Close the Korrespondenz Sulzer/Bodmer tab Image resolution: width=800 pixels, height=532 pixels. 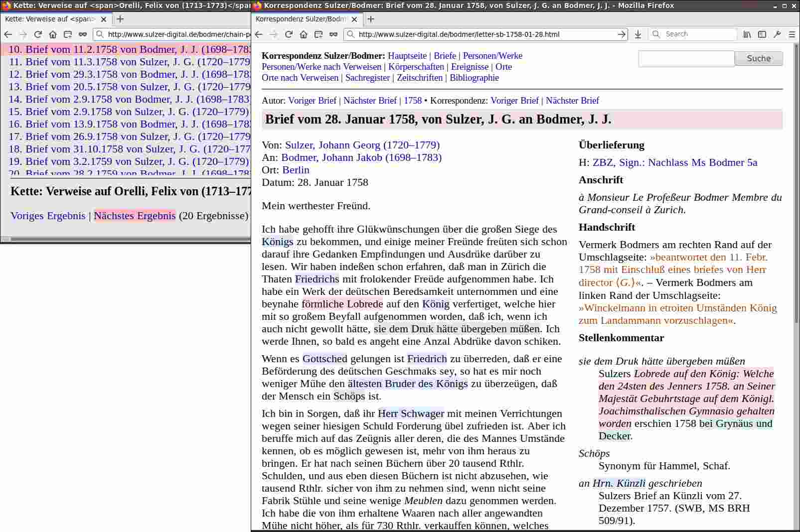[x=354, y=19]
